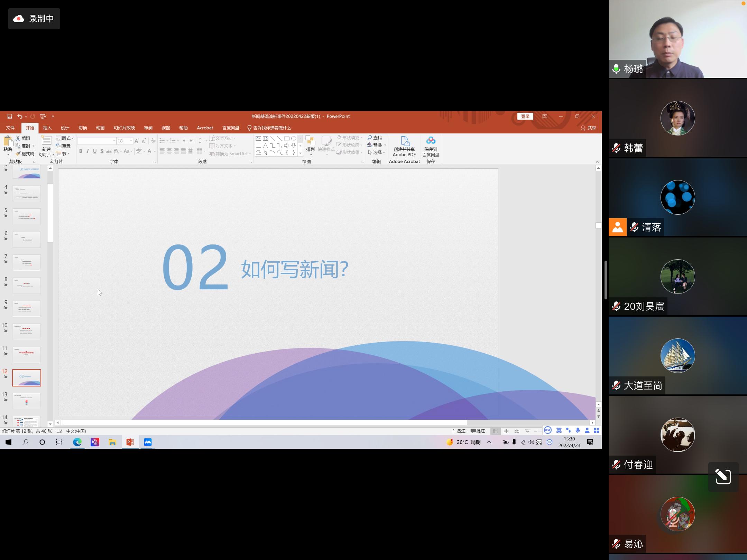Click 'Tell me what you want to do' box
Viewport: 747px width, 560px height.
[x=269, y=128]
